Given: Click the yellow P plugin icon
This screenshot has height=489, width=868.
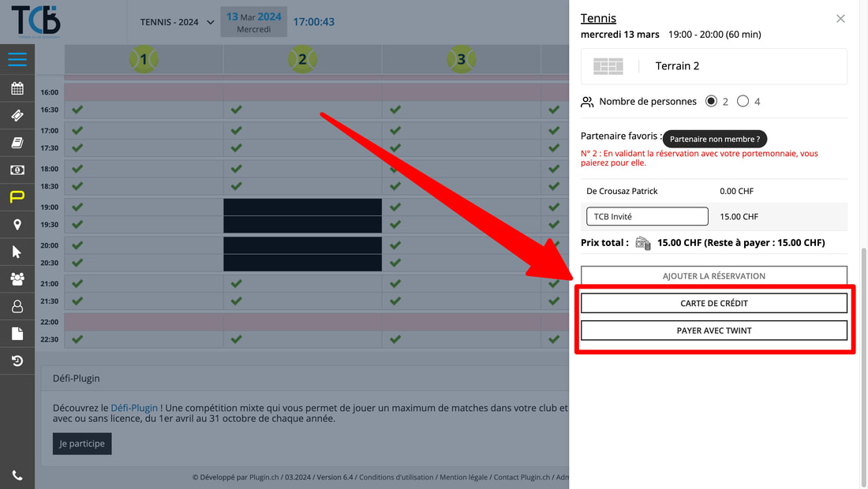Looking at the screenshot, I should click(x=17, y=197).
